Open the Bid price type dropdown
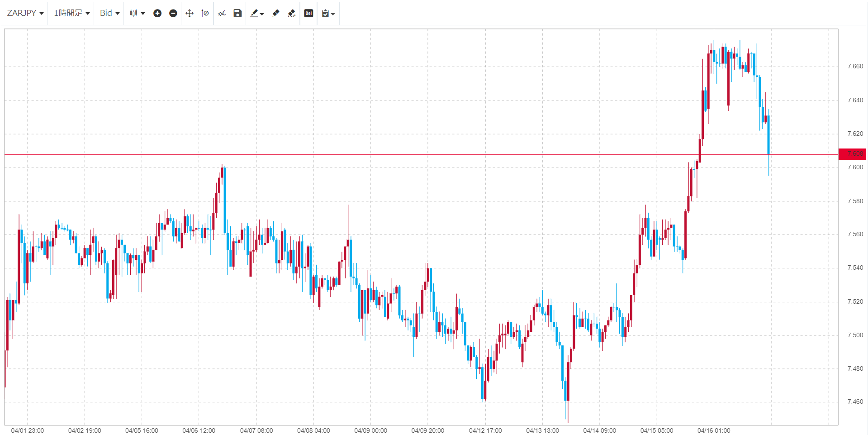Screen dimensions: 868x435 pyautogui.click(x=110, y=13)
